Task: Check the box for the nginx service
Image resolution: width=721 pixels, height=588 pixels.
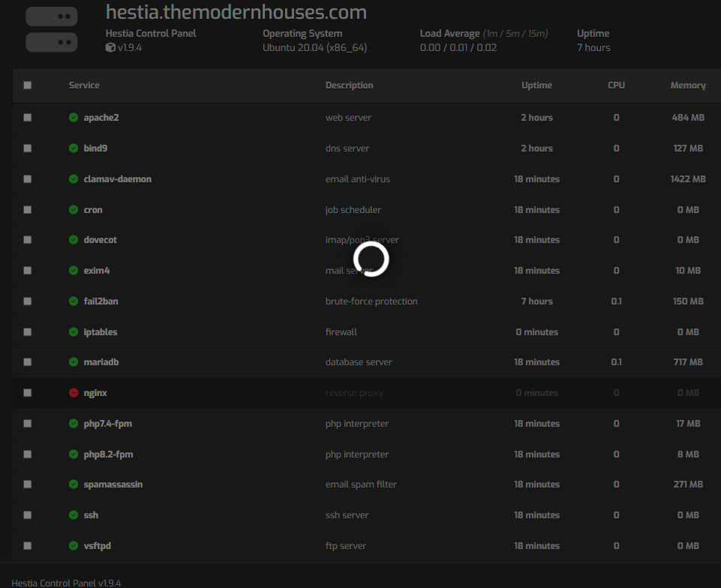Action: point(28,393)
